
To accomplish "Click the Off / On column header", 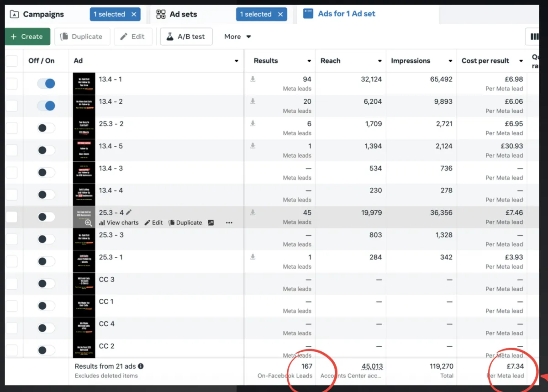I will 41,61.
